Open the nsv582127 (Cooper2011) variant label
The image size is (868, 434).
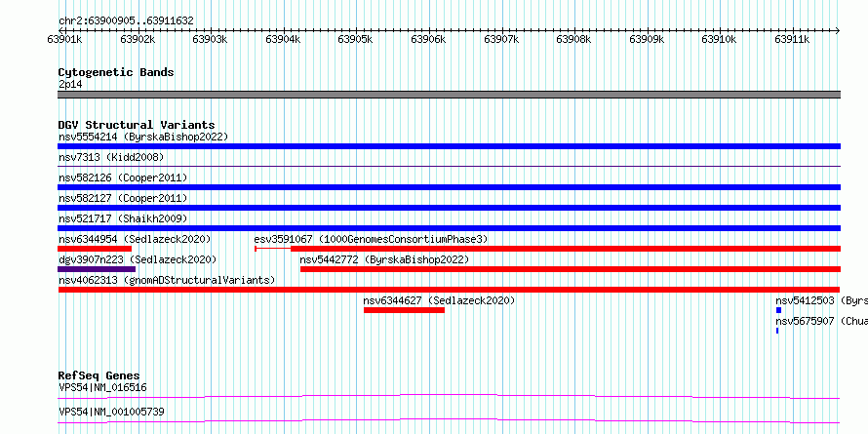pos(123,198)
